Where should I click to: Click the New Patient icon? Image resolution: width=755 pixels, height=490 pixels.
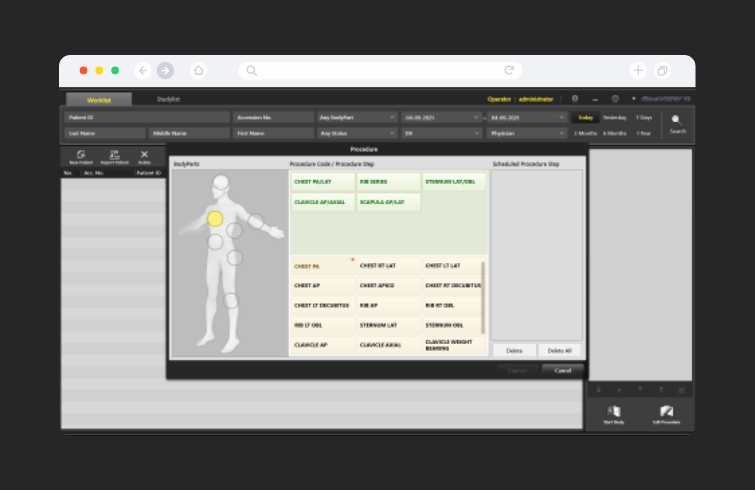(x=81, y=155)
